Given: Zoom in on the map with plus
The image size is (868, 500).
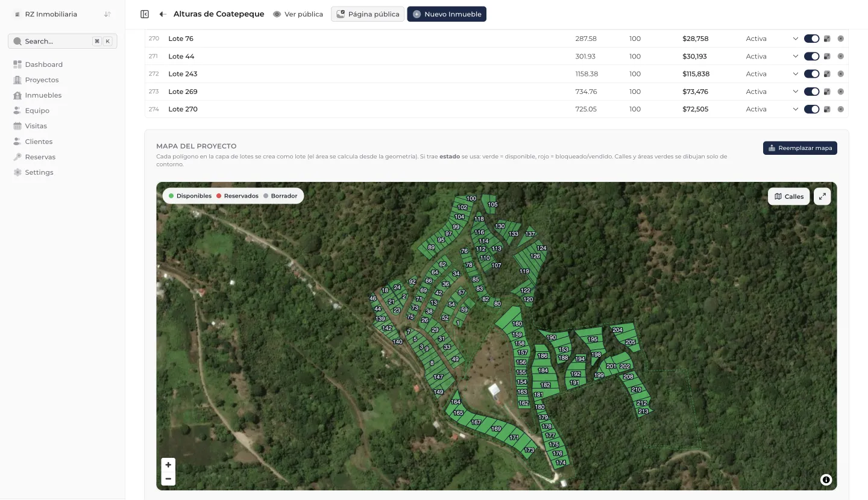Looking at the screenshot, I should (168, 465).
